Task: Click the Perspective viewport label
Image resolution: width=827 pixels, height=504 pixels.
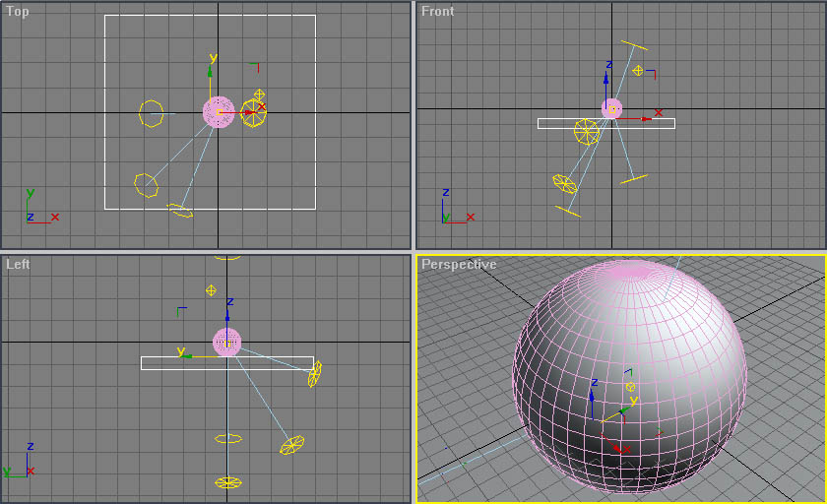Action: (x=459, y=264)
